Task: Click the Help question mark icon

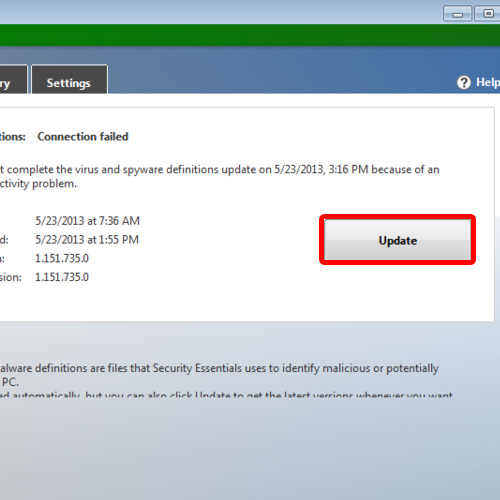Action: coord(464,82)
